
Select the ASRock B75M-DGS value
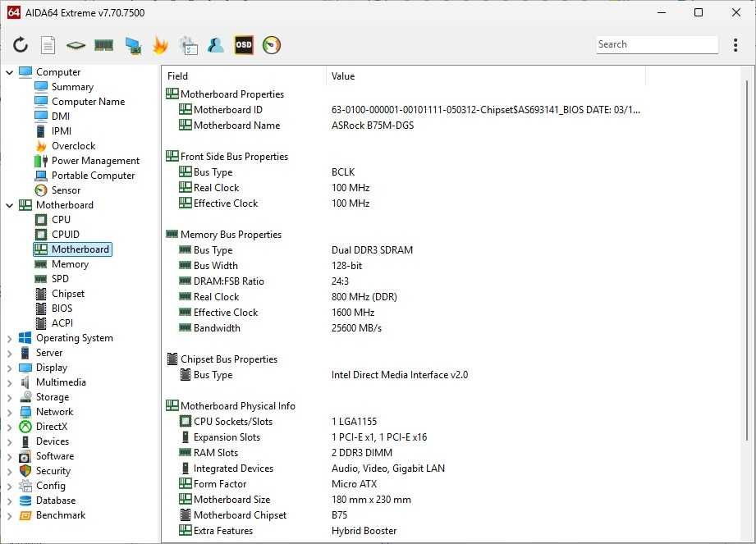coord(372,126)
